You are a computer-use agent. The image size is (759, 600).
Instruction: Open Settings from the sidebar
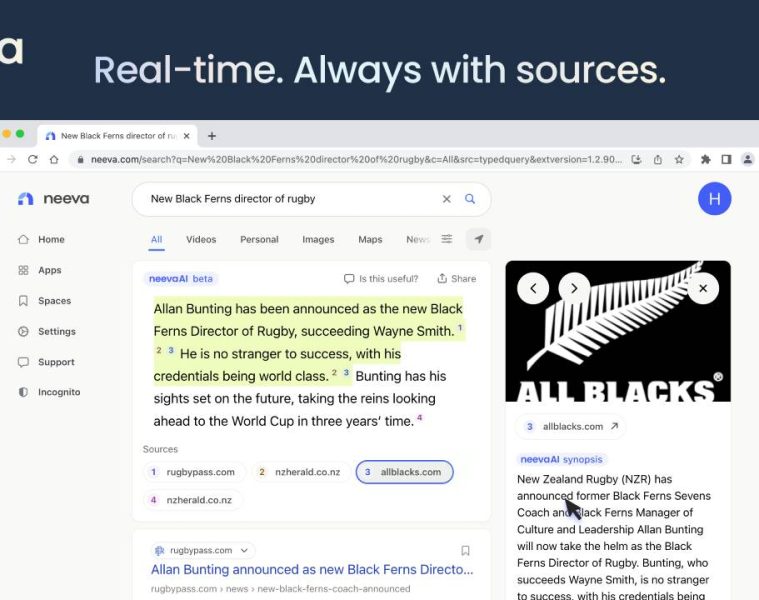coord(47,331)
